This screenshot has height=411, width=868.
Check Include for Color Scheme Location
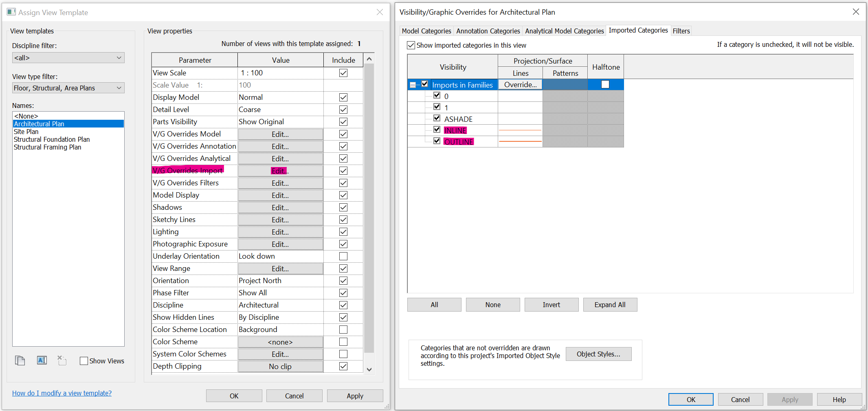click(x=343, y=330)
